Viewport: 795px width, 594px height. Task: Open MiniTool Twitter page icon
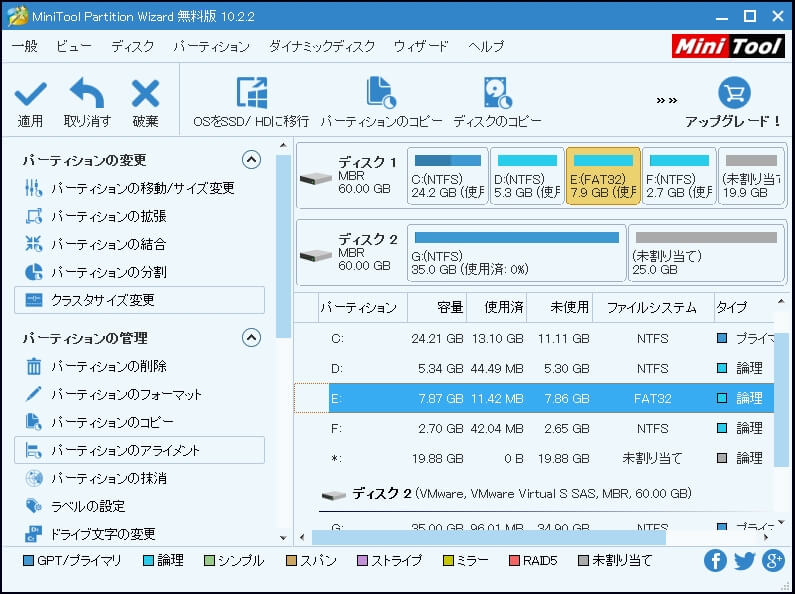[x=744, y=561]
